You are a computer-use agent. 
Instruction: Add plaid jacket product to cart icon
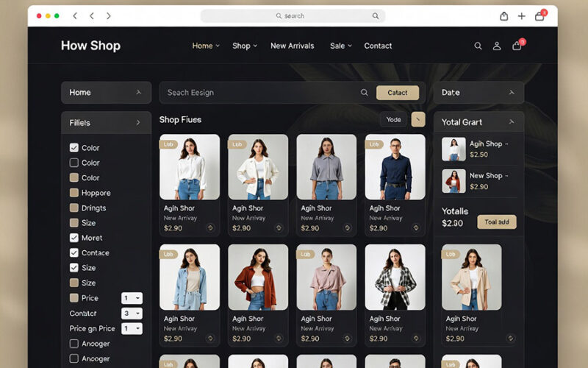415,339
